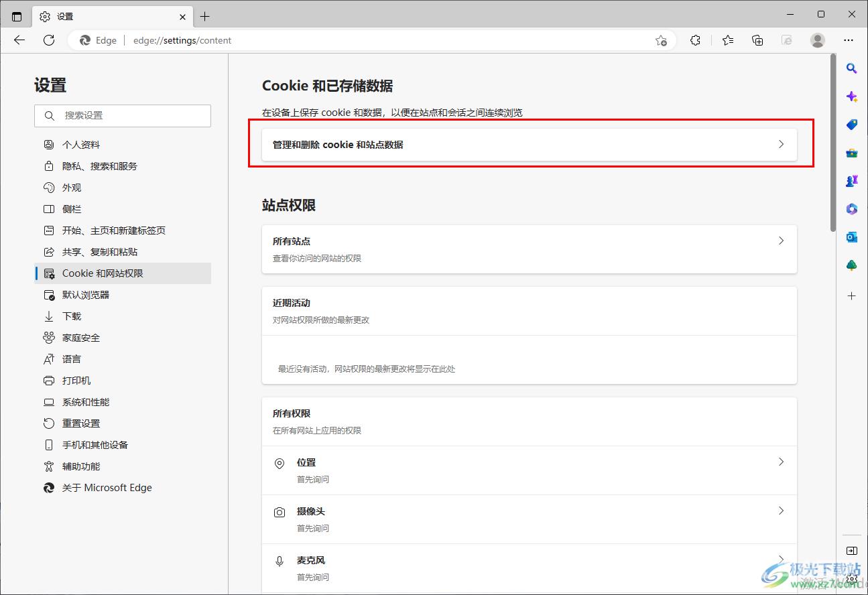Open the sidebar tree icon
The height and width of the screenshot is (595, 868).
[x=852, y=265]
